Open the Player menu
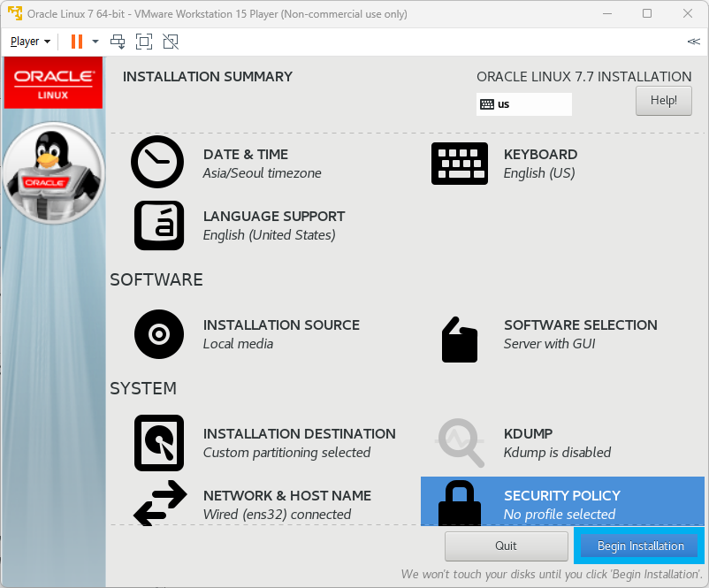Image resolution: width=709 pixels, height=588 pixels. click(30, 42)
